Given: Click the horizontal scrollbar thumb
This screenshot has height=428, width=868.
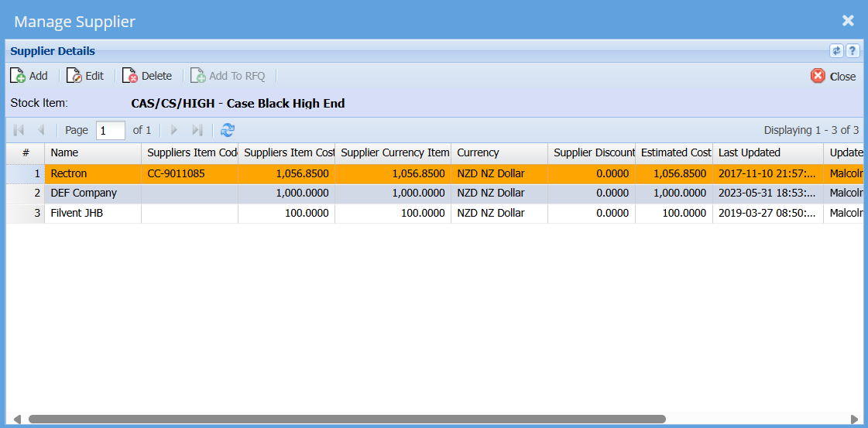Looking at the screenshot, I should click(347, 419).
